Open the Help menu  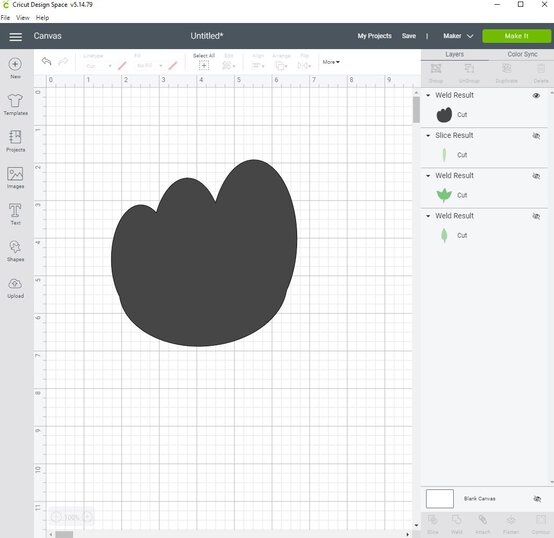tap(42, 18)
